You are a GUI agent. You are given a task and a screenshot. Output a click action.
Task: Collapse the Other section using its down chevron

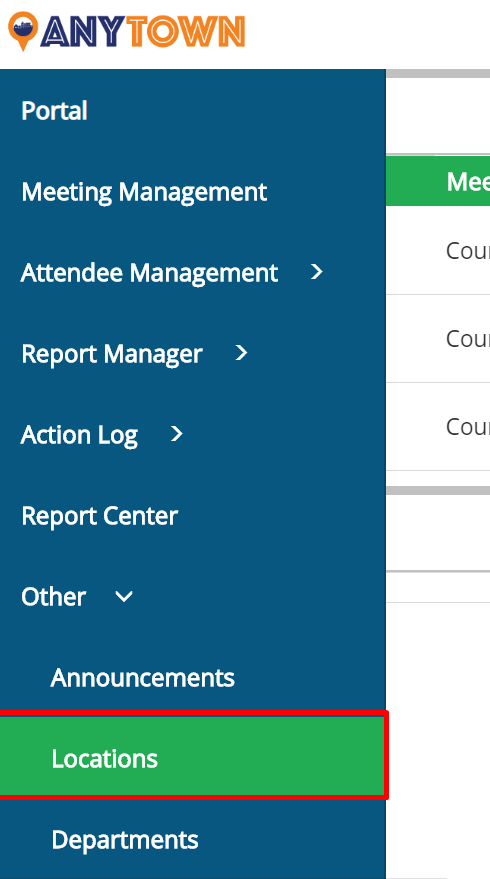click(x=124, y=597)
